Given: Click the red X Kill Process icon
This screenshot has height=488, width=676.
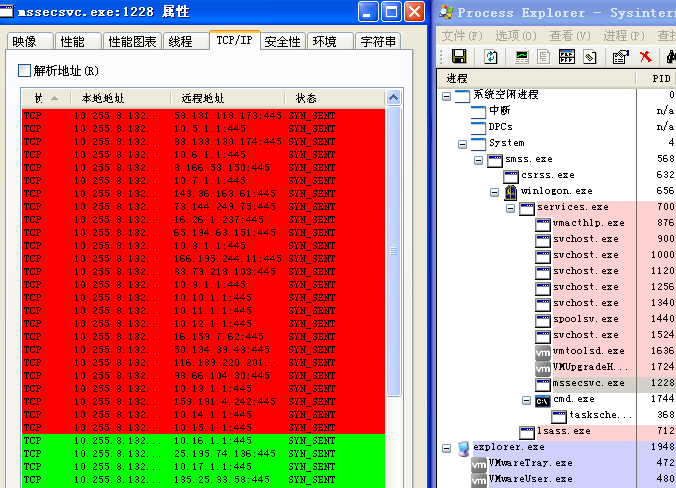Looking at the screenshot, I should click(645, 56).
